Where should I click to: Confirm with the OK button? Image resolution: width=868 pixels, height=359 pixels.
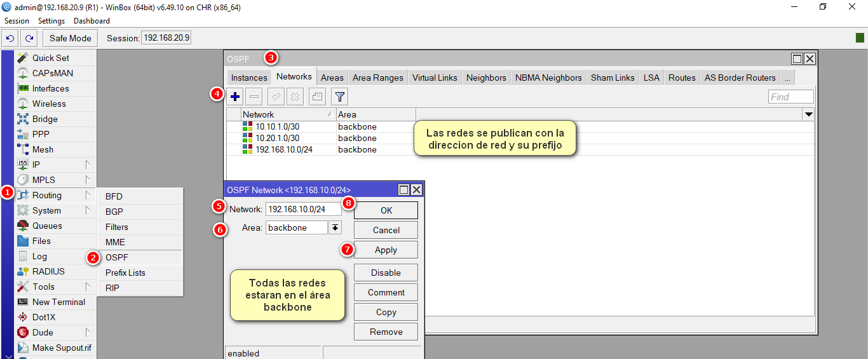[386, 210]
